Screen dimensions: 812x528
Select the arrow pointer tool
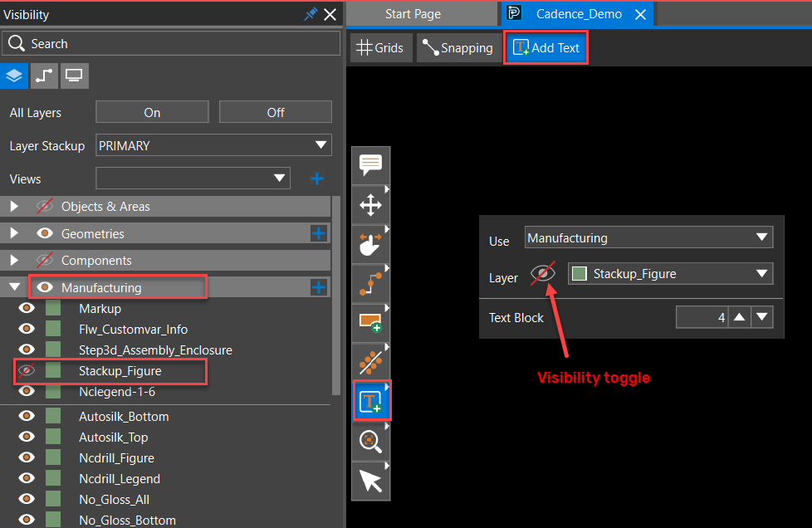tap(371, 482)
